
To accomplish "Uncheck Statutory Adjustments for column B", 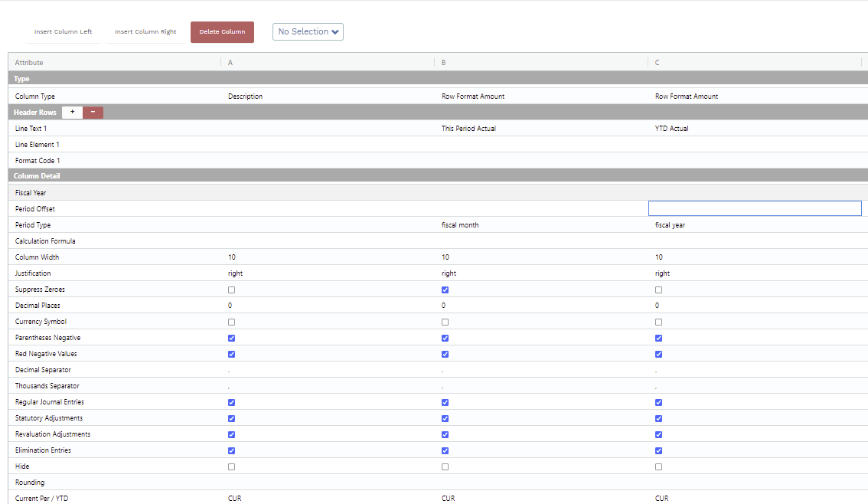I will (x=445, y=419).
